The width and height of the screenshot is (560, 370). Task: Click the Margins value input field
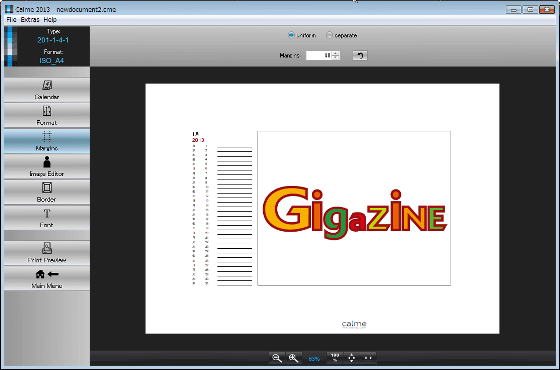[x=319, y=55]
